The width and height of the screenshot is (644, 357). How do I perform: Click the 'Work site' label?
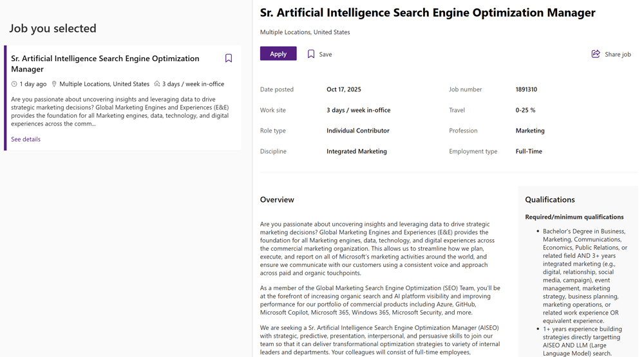(x=272, y=110)
